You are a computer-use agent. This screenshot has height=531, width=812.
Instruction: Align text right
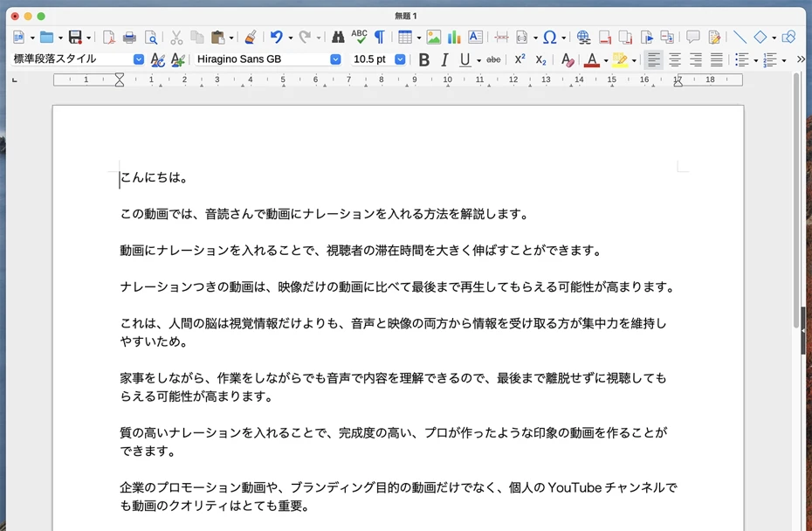pyautogui.click(x=696, y=60)
